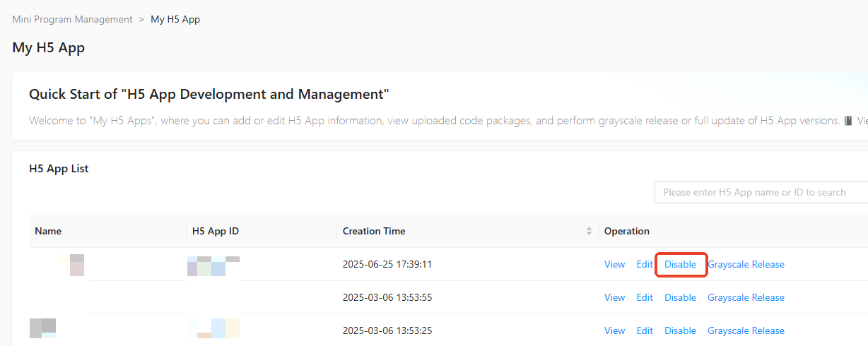Sort by Creation Time using sort arrows

click(x=589, y=231)
